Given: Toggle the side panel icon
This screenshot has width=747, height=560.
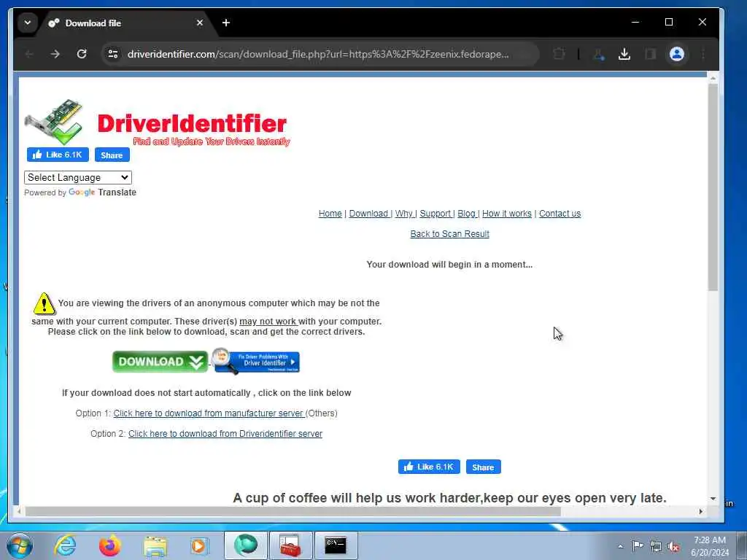Looking at the screenshot, I should tap(650, 54).
